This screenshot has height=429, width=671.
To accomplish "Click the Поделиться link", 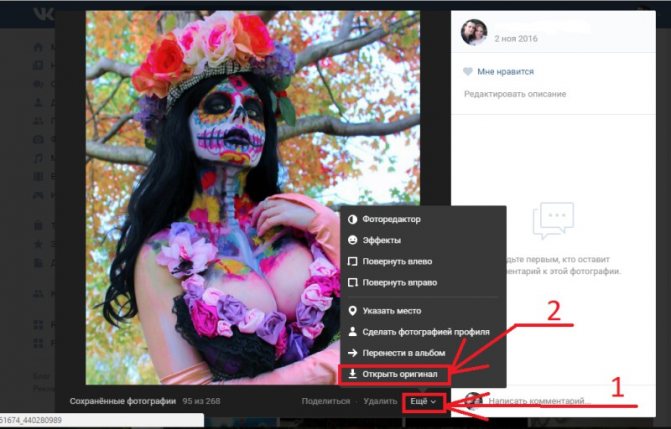I will click(326, 401).
